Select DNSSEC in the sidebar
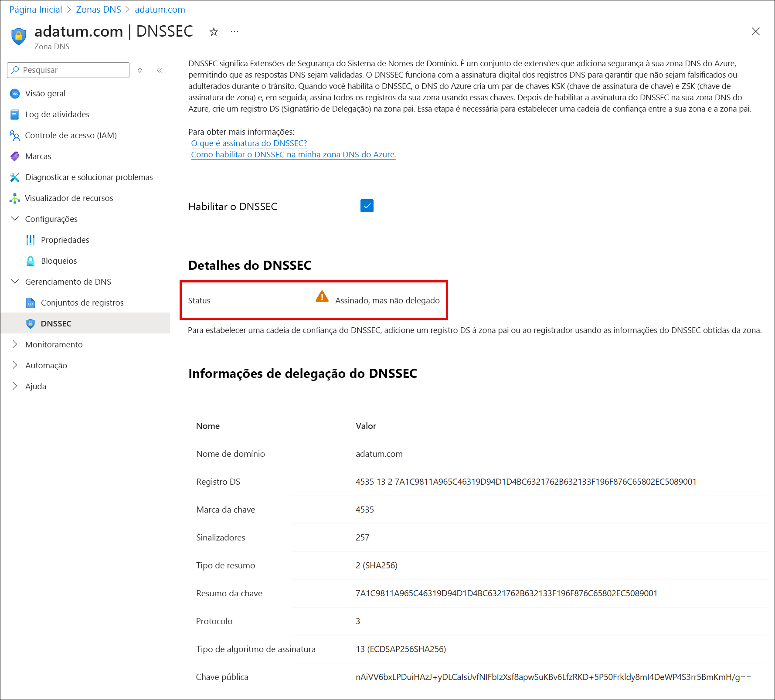Screen dimensions: 775x700 click(x=56, y=323)
